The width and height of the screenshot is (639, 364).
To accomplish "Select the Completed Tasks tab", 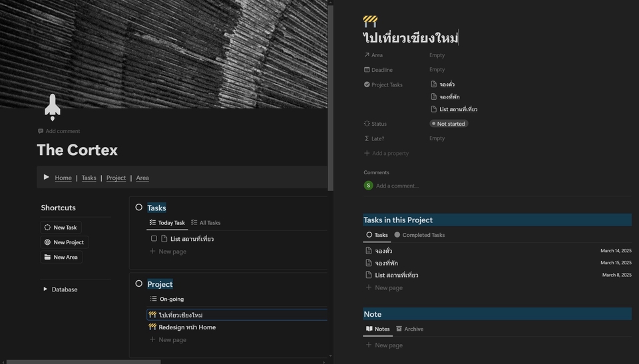I will coord(419,235).
